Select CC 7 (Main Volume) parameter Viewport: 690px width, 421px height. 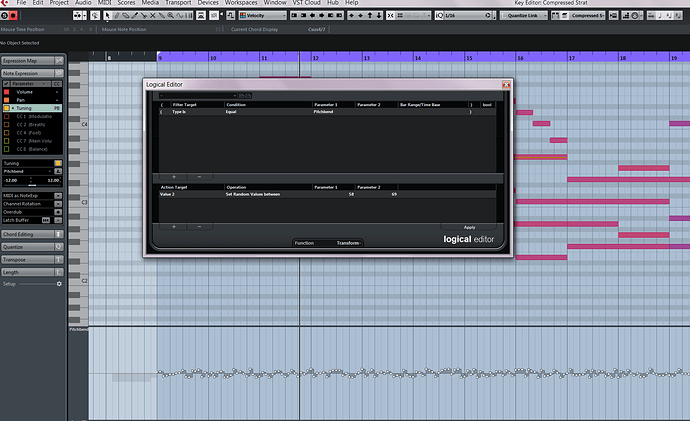[x=34, y=141]
